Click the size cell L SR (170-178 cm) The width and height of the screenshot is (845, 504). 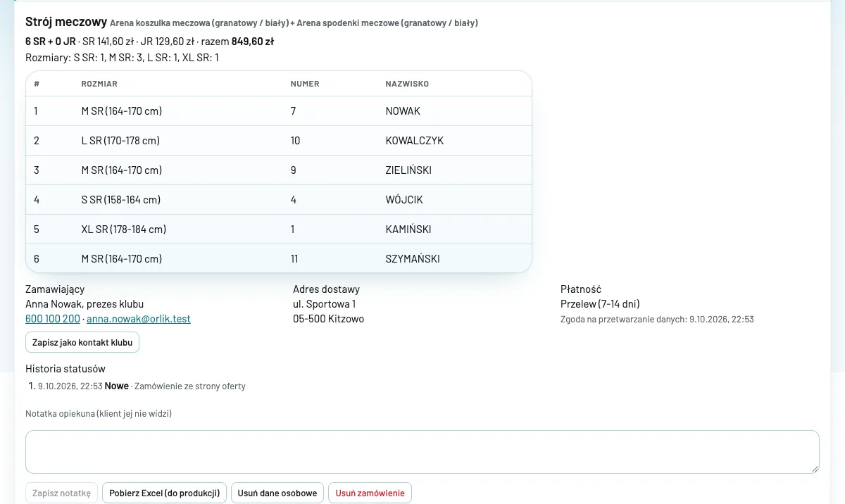click(x=120, y=141)
